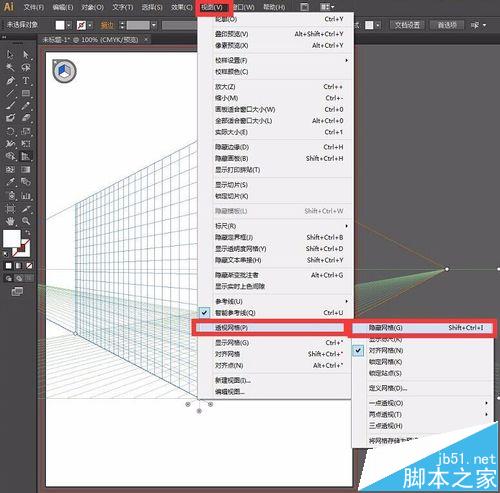Close the untitled document tab
The height and width of the screenshot is (493, 500).
[x=146, y=39]
